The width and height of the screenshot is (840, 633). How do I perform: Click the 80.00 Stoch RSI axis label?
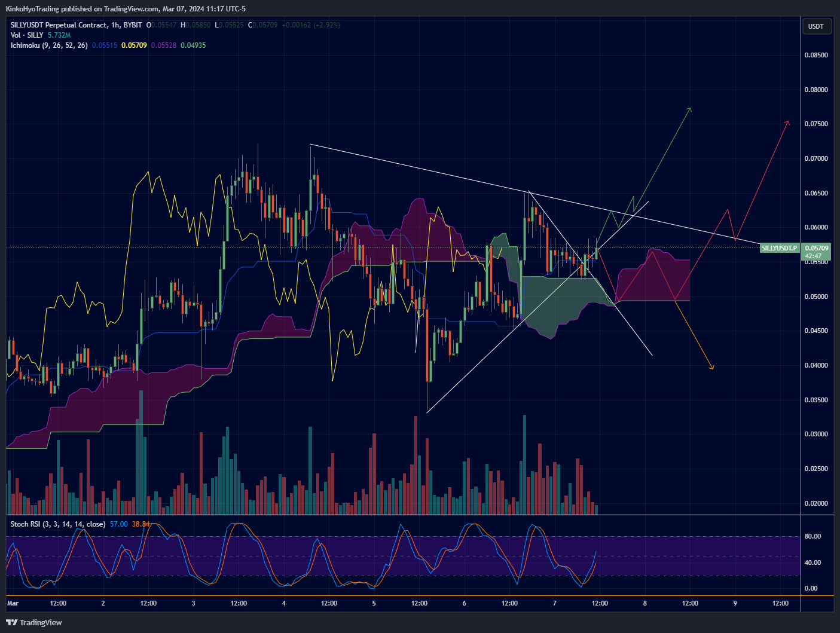point(812,537)
